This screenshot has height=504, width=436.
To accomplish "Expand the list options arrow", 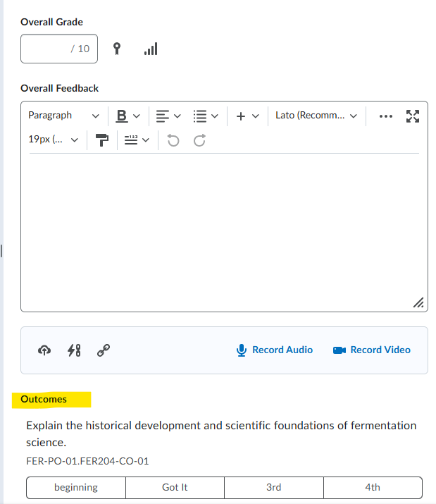I will pyautogui.click(x=215, y=116).
